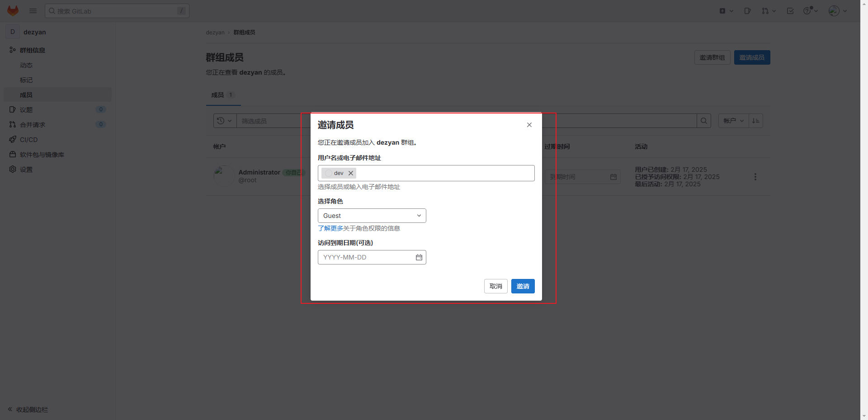Click the 活动 column header
The image size is (868, 420).
[641, 146]
